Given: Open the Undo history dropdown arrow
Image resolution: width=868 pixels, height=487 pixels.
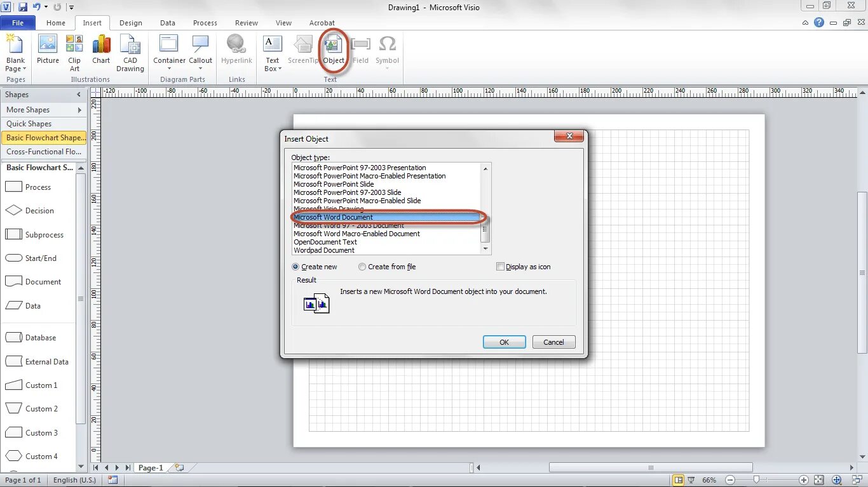Looking at the screenshot, I should point(46,7).
